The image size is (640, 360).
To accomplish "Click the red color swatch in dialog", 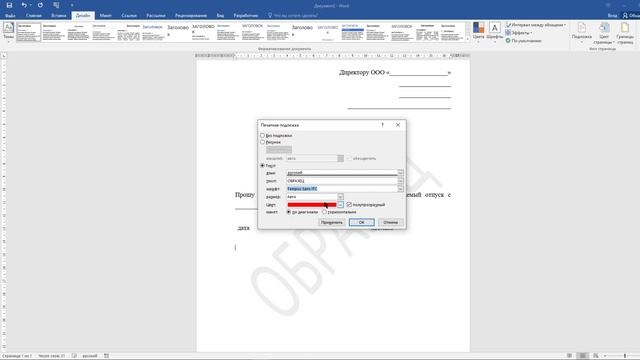I will click(x=312, y=204).
